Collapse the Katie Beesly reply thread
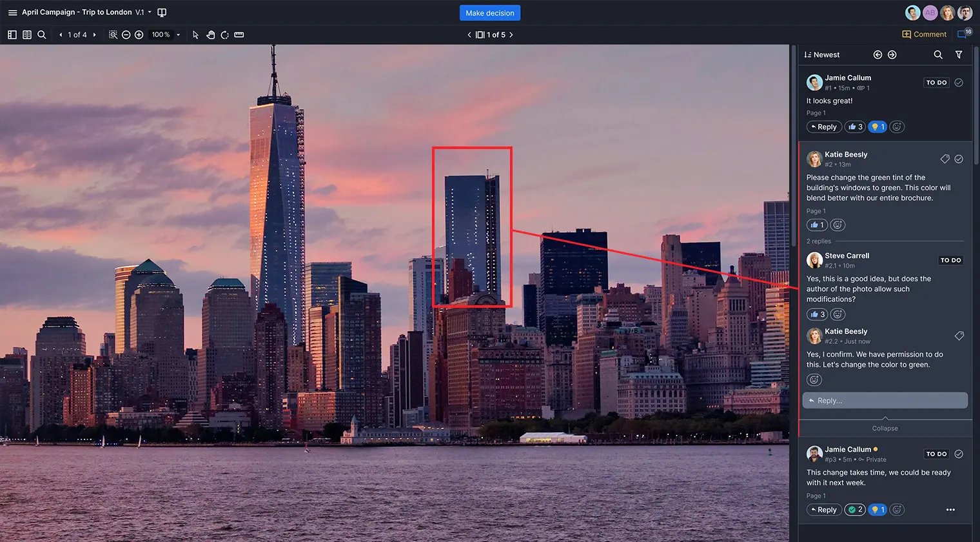The height and width of the screenshot is (542, 980). 885,428
